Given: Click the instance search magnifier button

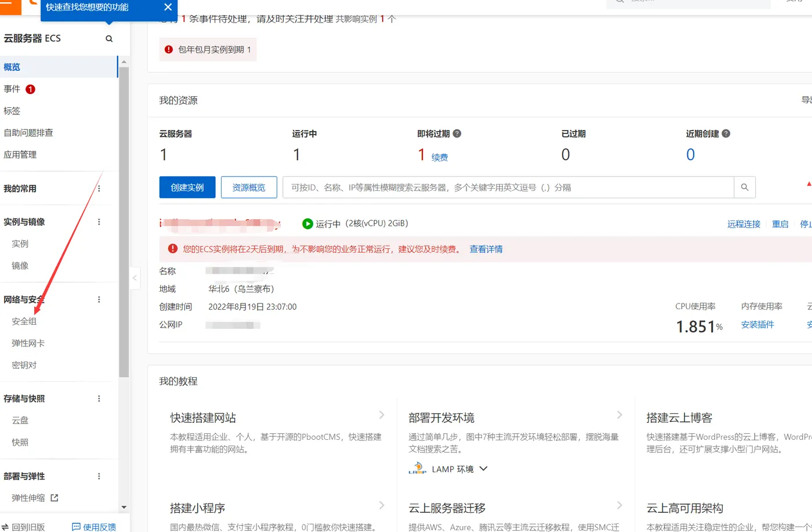Looking at the screenshot, I should [x=745, y=187].
